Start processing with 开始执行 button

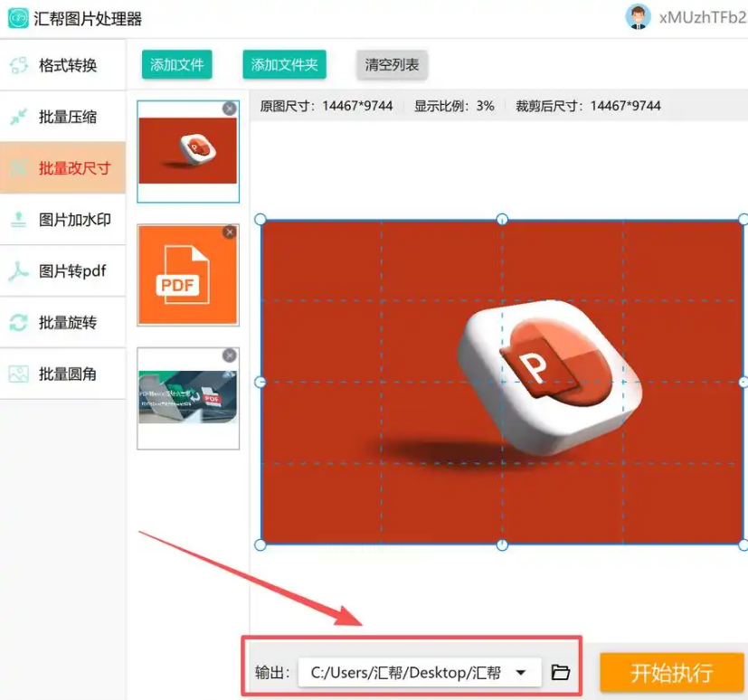coord(672,672)
